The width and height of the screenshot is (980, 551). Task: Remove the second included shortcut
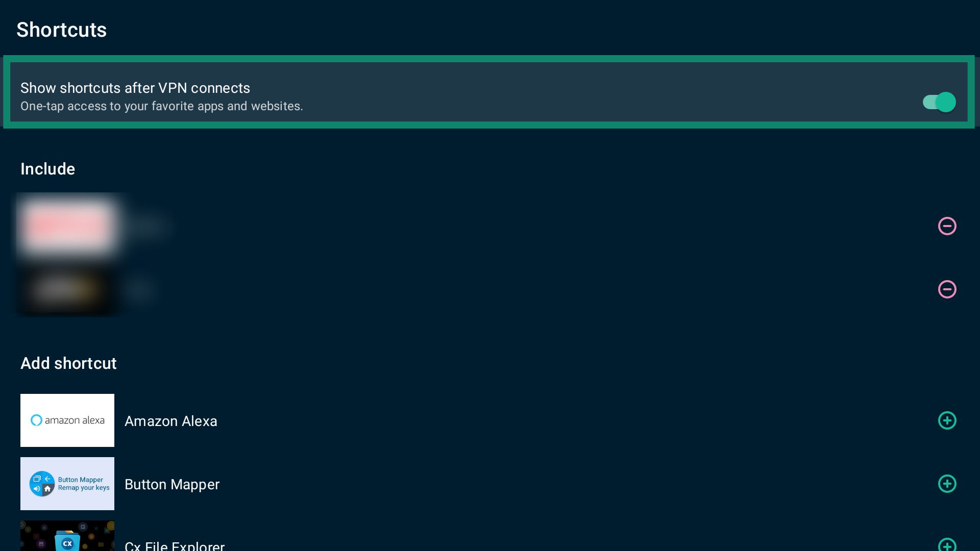[947, 289]
